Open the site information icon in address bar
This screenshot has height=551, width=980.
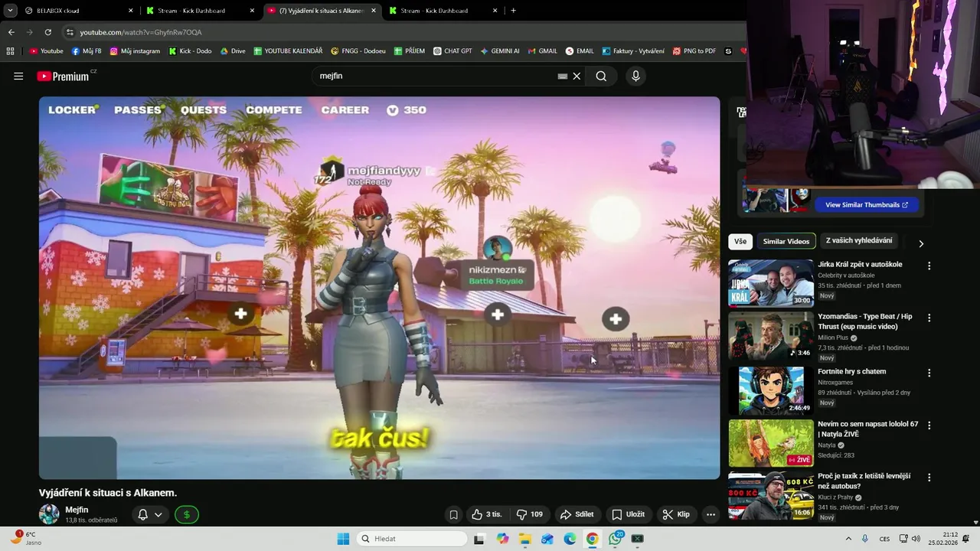click(70, 32)
